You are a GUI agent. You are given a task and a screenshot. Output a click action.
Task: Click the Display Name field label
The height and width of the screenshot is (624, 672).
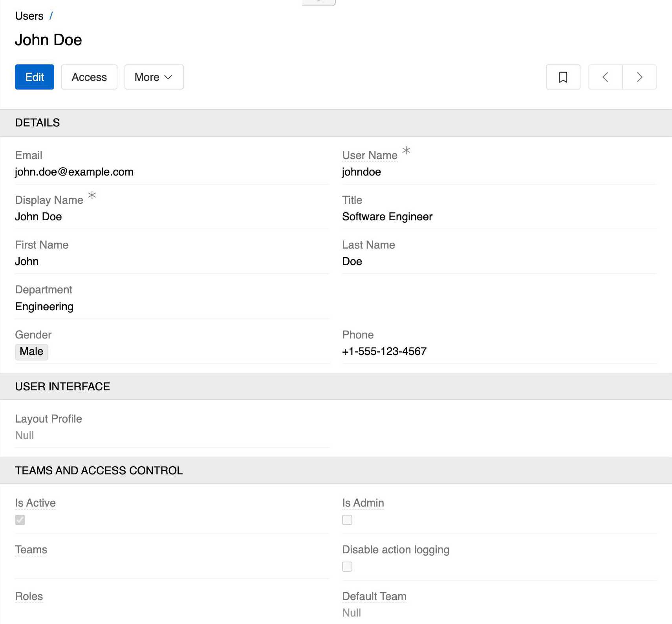click(x=49, y=200)
